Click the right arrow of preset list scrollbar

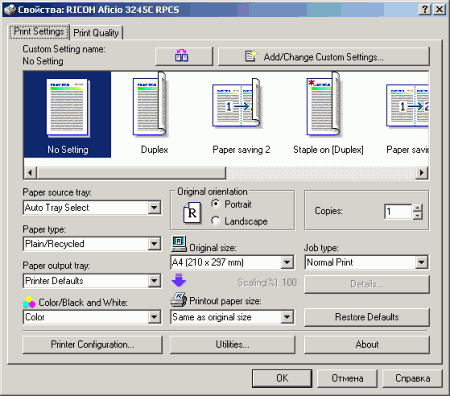coord(422,173)
